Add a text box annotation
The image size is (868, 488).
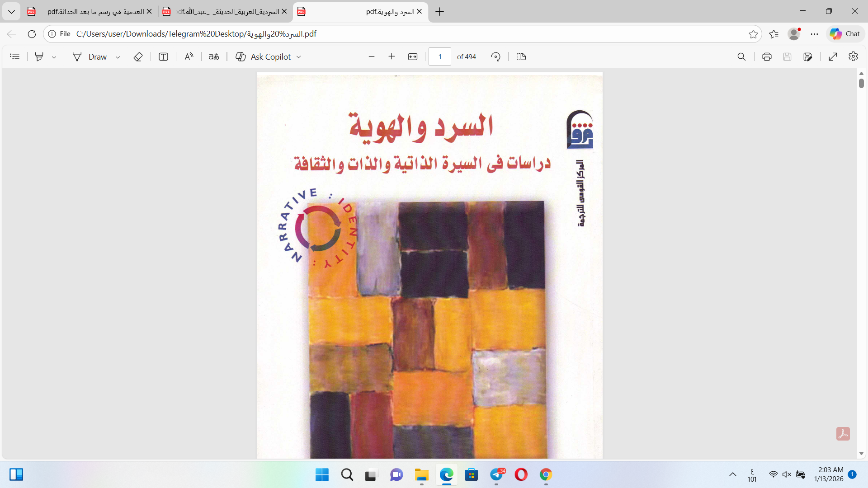point(163,56)
